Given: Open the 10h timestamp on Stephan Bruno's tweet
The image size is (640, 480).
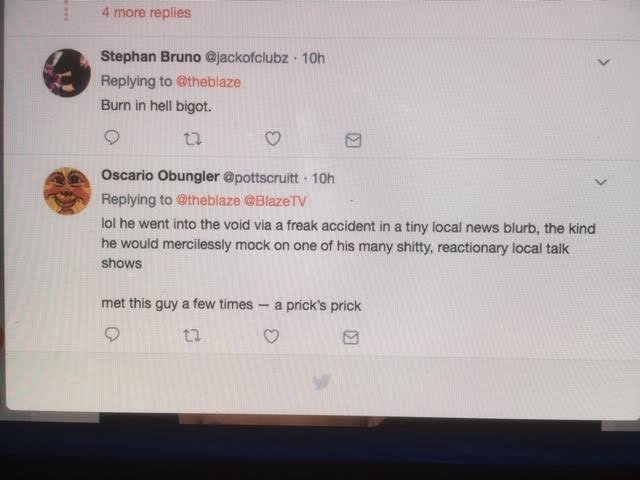Looking at the screenshot, I should (x=313, y=58).
